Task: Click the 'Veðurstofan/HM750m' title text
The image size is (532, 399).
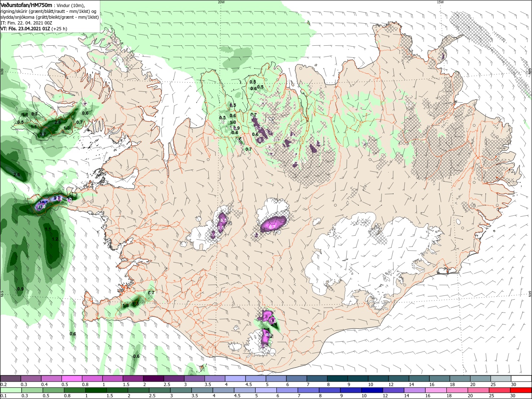Action: click(x=26, y=5)
